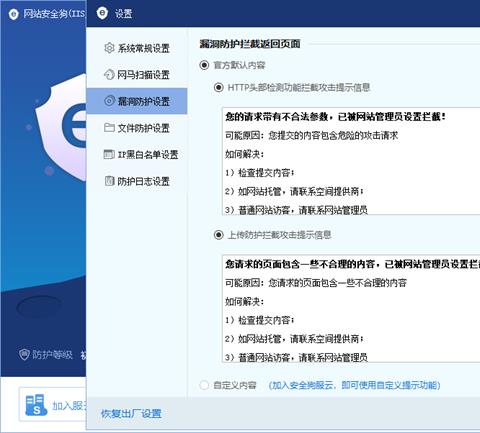Click the shield icon beside 防护等级
Screen dimensions: 480x433
click(24, 354)
